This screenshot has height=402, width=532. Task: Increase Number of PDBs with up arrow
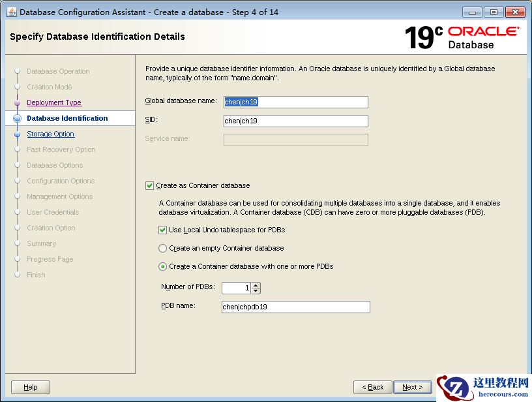(256, 285)
